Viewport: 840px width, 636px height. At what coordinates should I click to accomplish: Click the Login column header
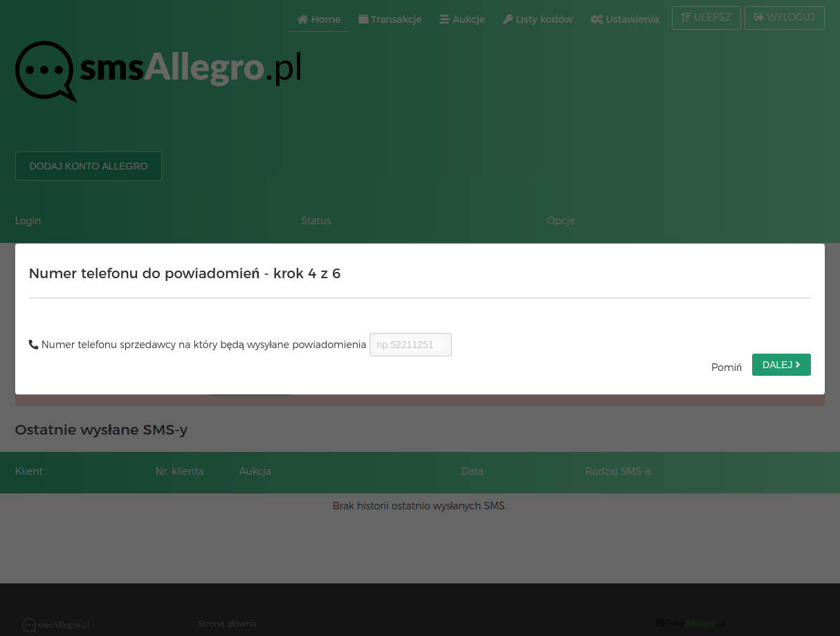pyautogui.click(x=28, y=221)
